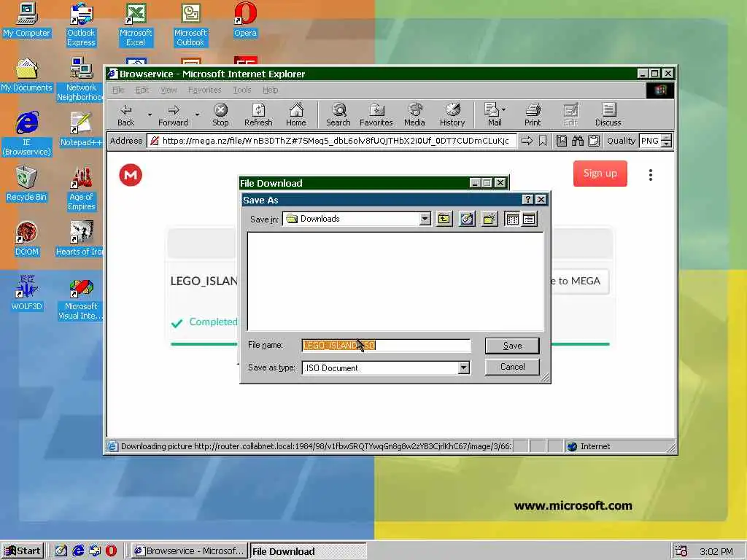Click the address URL field
Viewport: 747px width, 560px height.
click(x=332, y=141)
